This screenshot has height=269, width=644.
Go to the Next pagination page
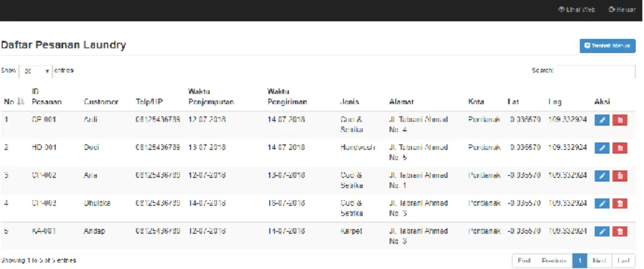click(599, 261)
